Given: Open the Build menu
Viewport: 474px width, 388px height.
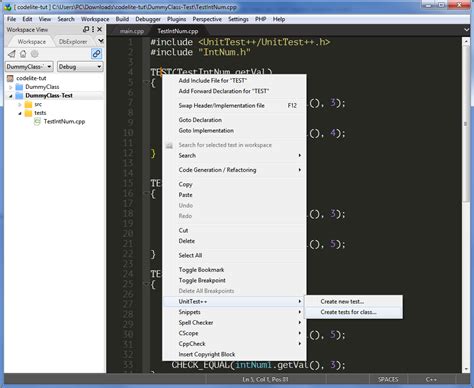Looking at the screenshot, I should (x=122, y=19).
